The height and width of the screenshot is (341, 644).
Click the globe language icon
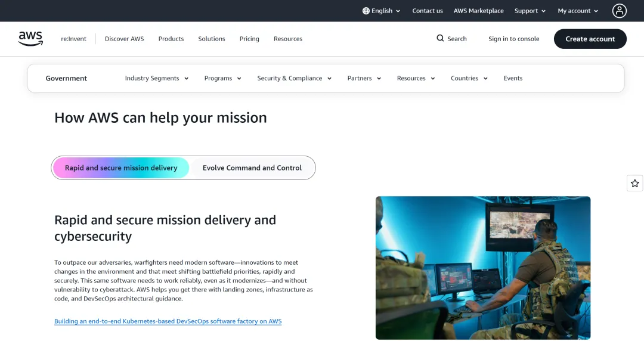[366, 11]
